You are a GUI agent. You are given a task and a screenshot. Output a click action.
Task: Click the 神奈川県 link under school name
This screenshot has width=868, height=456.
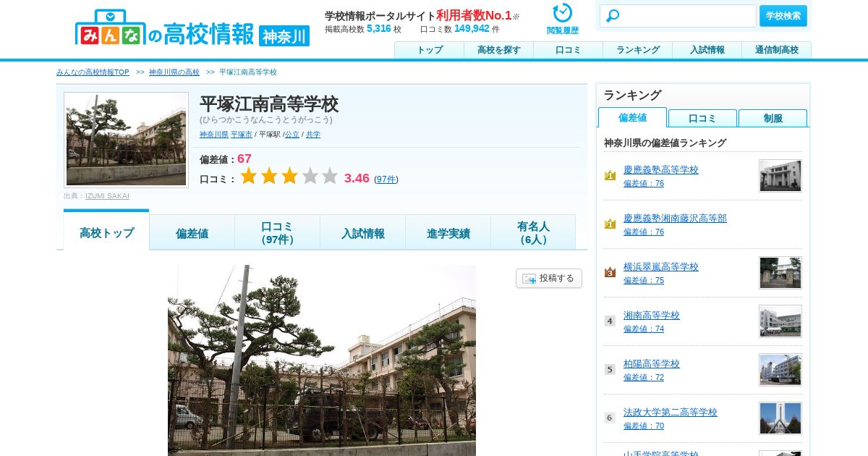pos(214,135)
